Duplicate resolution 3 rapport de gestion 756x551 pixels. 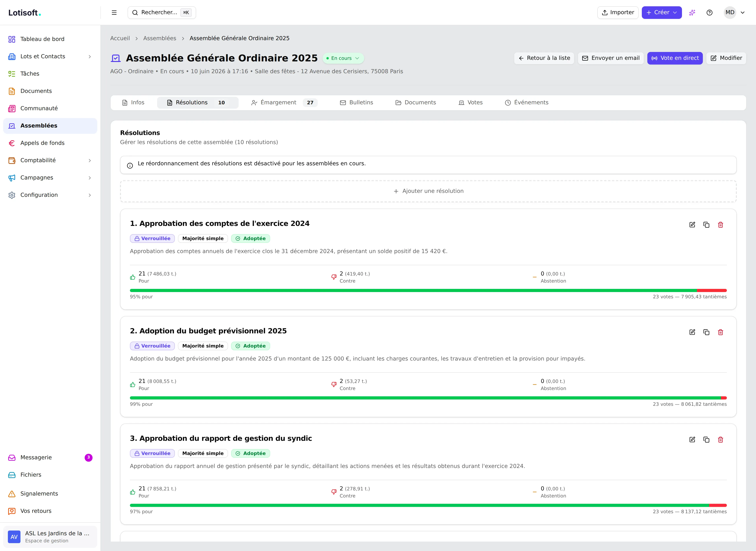(706, 440)
